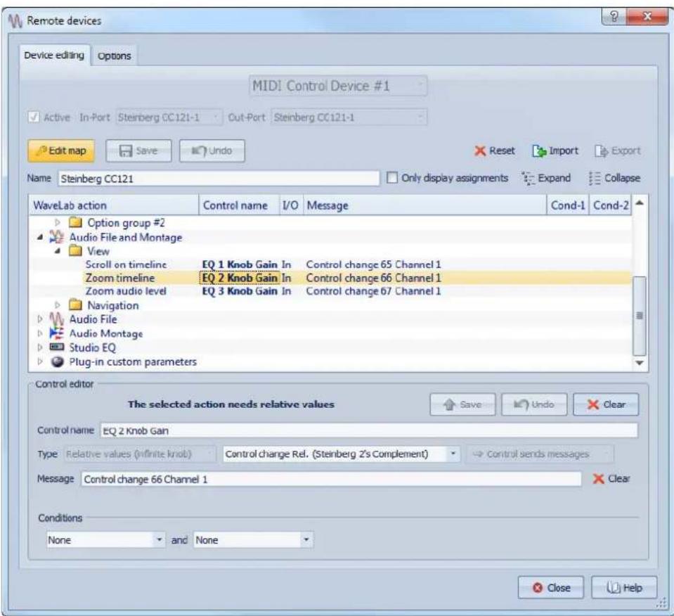
Task: Select the Device editing tab
Action: 54,56
